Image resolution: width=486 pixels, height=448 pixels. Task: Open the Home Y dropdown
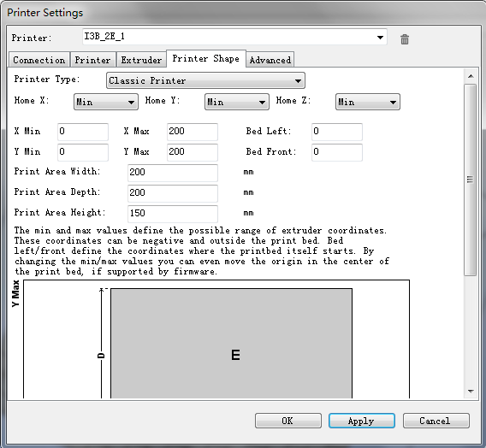[x=237, y=102]
